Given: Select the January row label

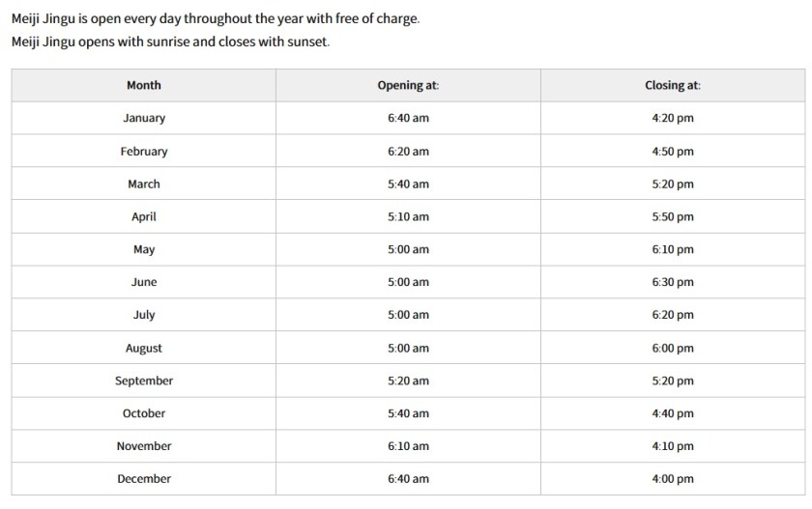Looking at the screenshot, I should click(144, 118).
